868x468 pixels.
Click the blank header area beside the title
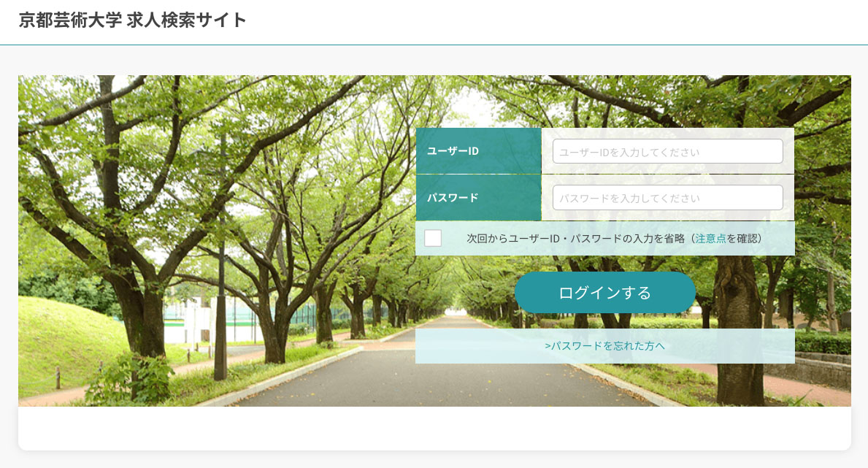[555, 22]
